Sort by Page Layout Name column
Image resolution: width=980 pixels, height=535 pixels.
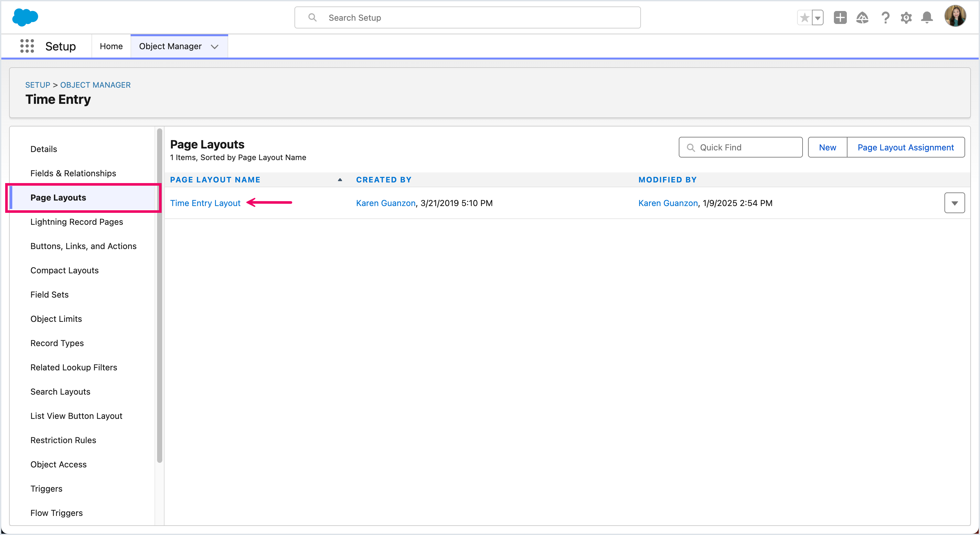215,180
